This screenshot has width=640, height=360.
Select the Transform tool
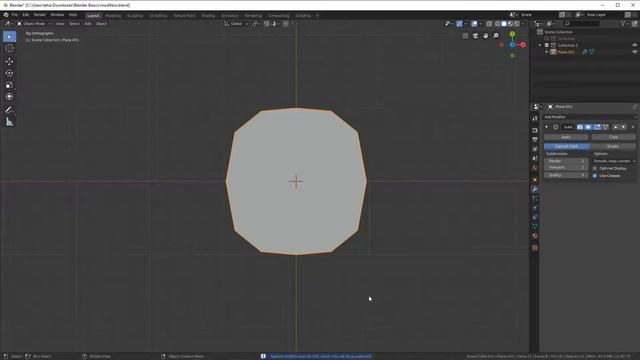[x=9, y=97]
